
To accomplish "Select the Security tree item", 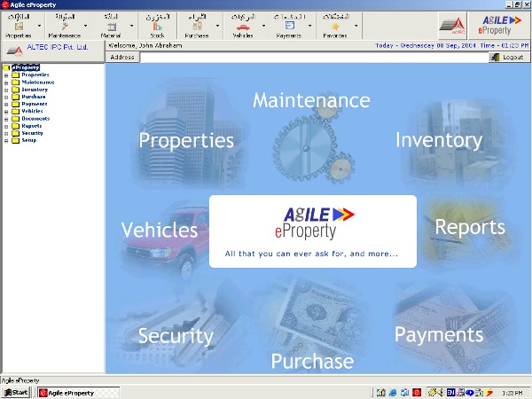I will coord(32,133).
